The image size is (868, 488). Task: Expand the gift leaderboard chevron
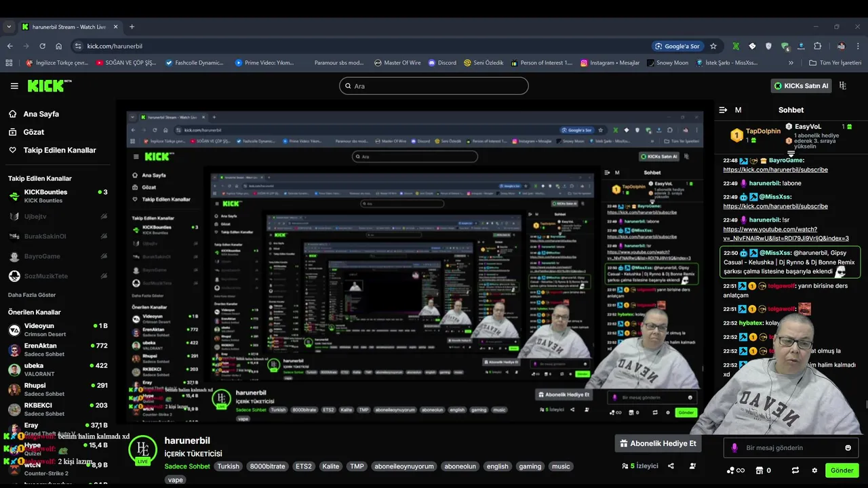tap(791, 155)
